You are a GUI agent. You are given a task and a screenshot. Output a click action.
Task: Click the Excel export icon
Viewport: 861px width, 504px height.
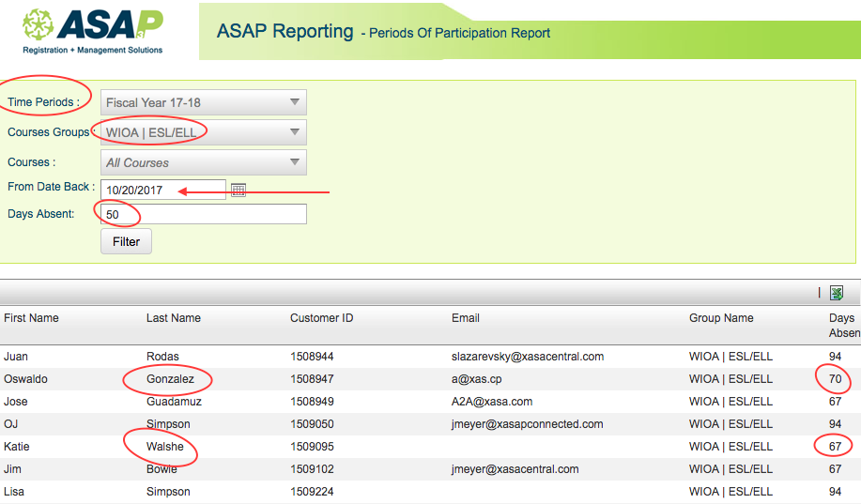[x=837, y=293]
